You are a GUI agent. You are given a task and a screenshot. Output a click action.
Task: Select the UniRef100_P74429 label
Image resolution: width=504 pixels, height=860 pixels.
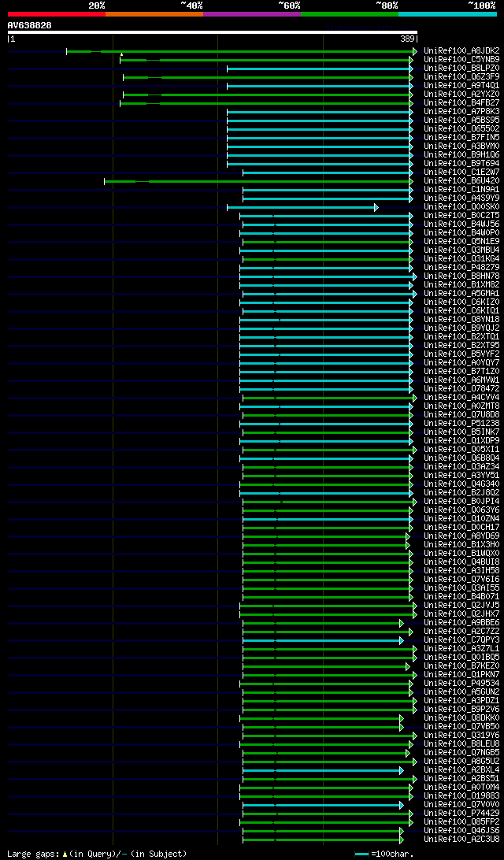tap(461, 814)
